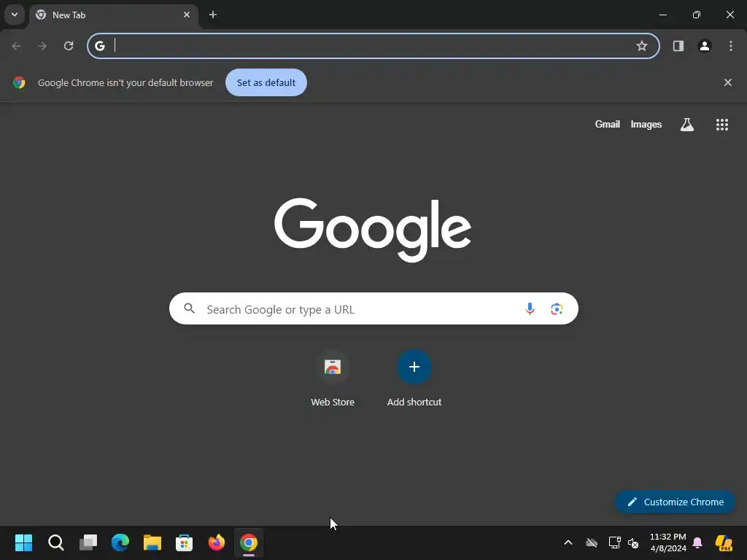
Task: Dismiss the default browser infobar
Action: (728, 82)
